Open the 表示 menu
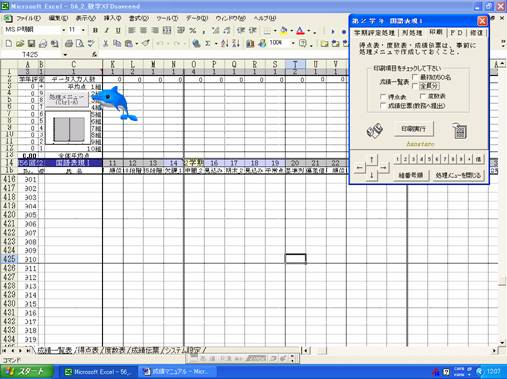 (x=86, y=18)
